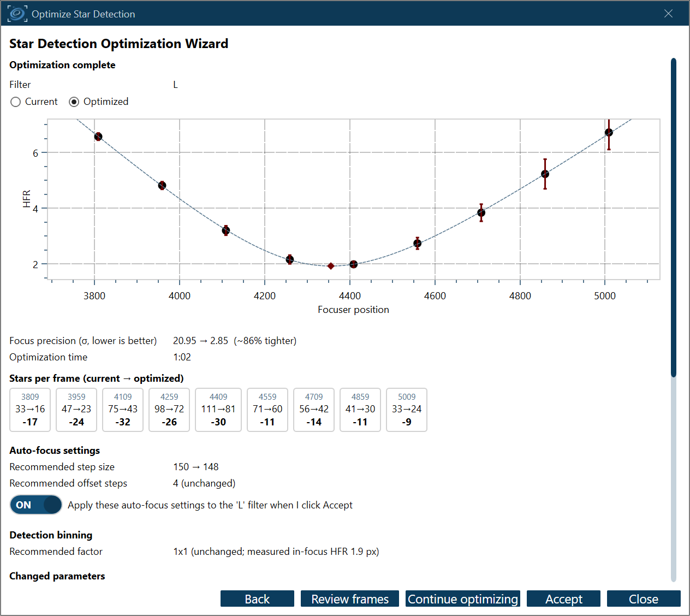
Task: Select the 4409 stars-per-frame card
Action: click(x=218, y=410)
